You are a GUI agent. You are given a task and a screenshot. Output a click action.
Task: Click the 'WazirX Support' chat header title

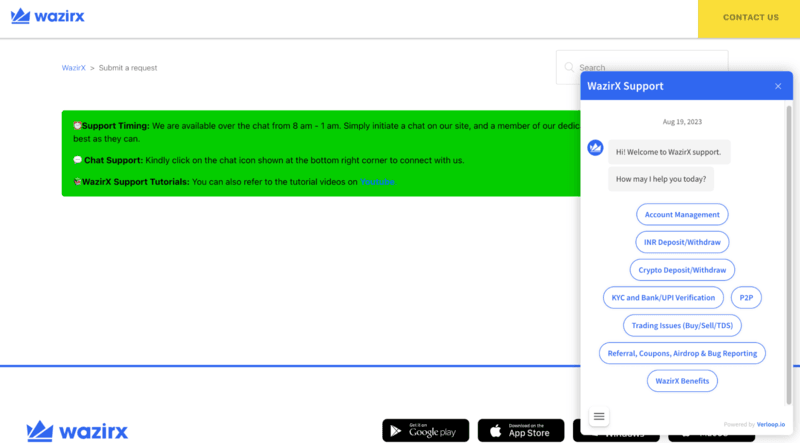[x=625, y=86]
